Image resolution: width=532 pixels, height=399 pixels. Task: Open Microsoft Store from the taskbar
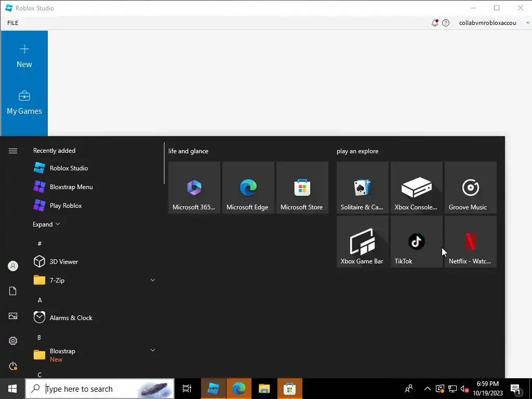tap(290, 389)
